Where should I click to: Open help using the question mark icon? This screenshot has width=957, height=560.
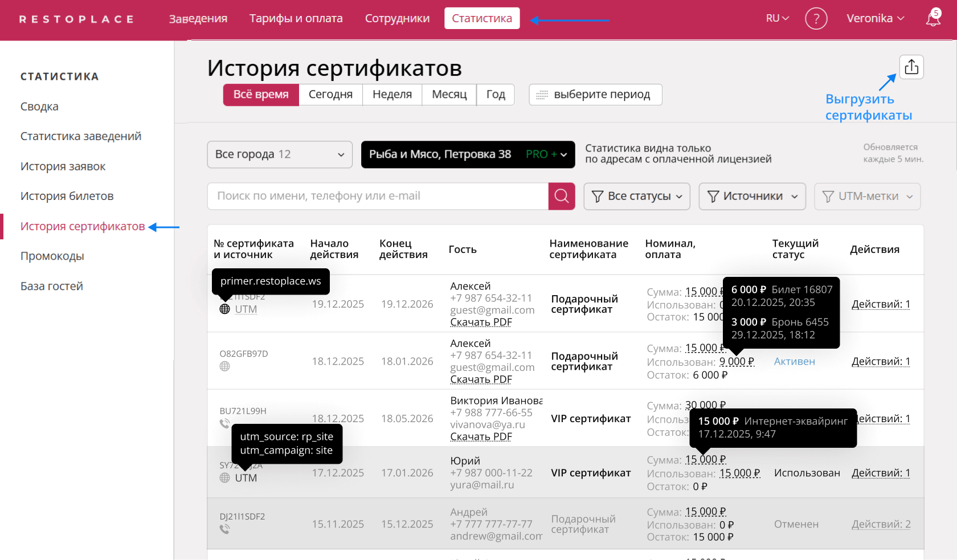click(x=816, y=18)
